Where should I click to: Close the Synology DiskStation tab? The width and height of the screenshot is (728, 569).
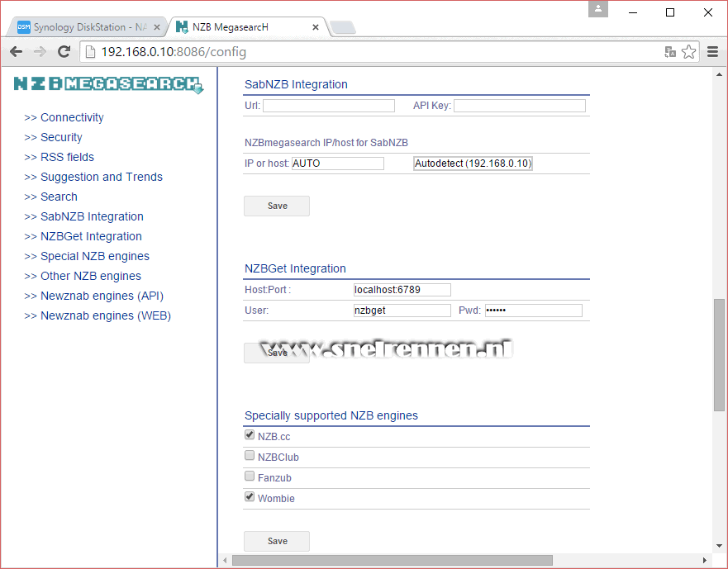pos(157,27)
